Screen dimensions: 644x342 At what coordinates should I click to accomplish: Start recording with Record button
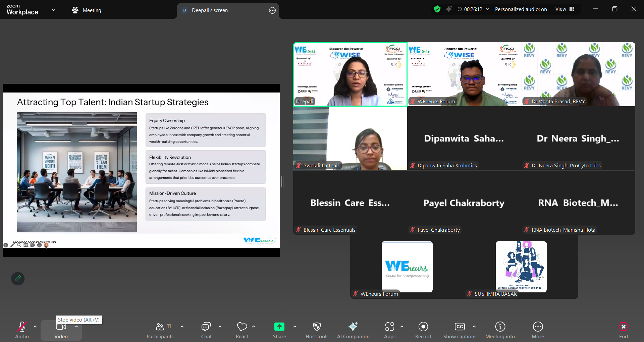tap(423, 330)
